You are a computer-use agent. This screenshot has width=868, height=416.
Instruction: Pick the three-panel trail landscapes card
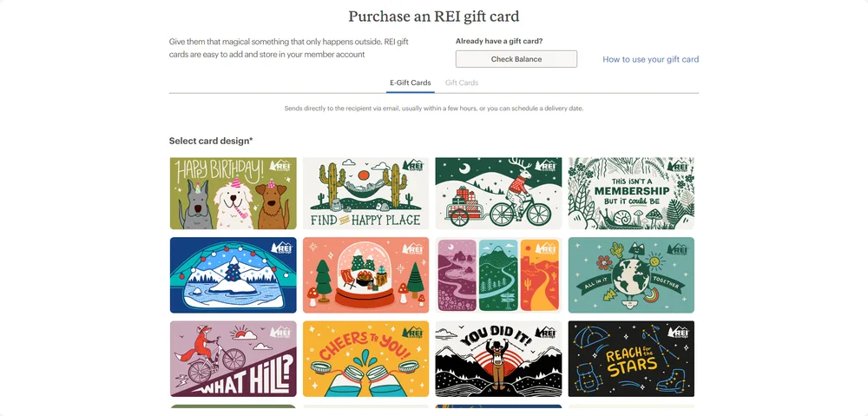tap(498, 275)
